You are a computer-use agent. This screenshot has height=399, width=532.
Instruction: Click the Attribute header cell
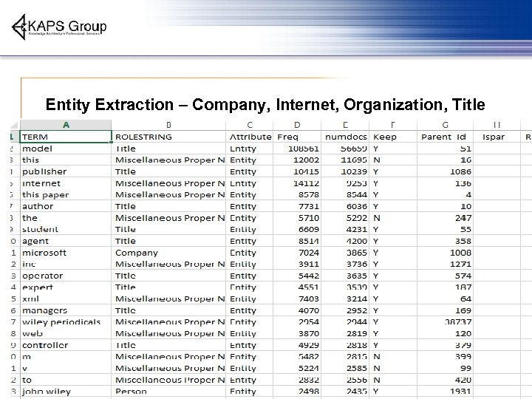[250, 137]
